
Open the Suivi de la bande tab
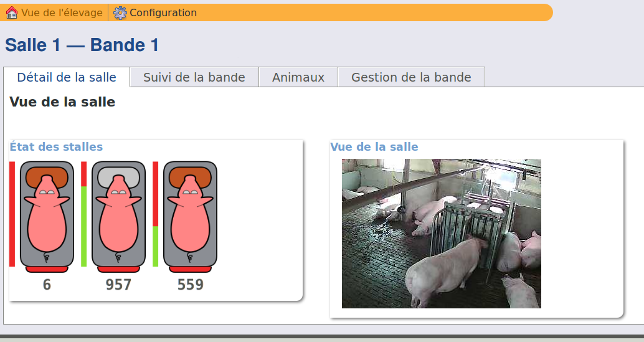pos(194,77)
